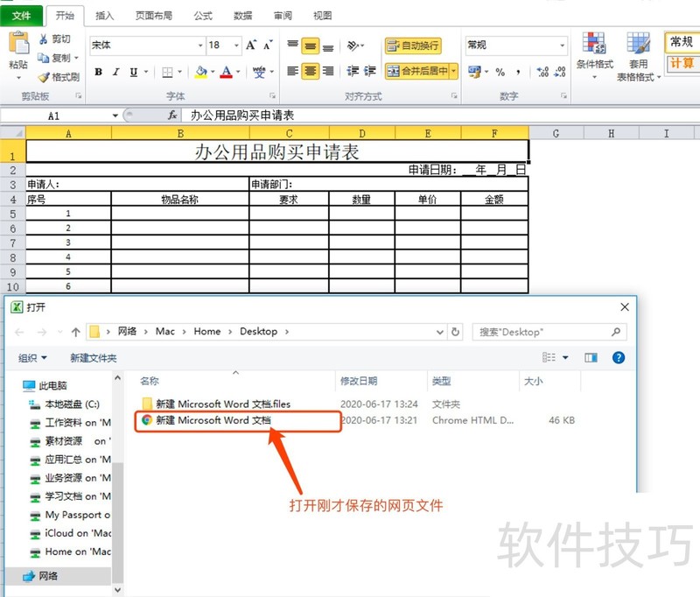
Task: Click the Up arrow in Open dialog
Action: pos(76,332)
